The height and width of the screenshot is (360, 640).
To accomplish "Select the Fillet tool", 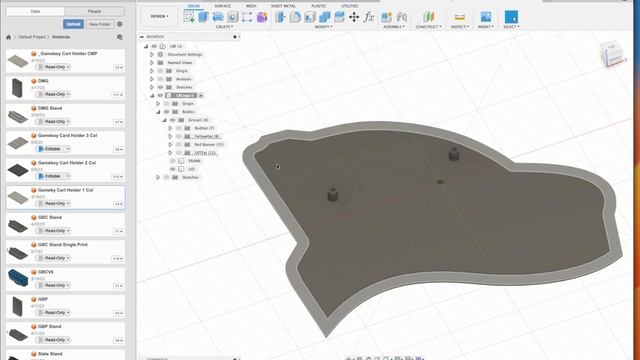I will pyautogui.click(x=295, y=17).
